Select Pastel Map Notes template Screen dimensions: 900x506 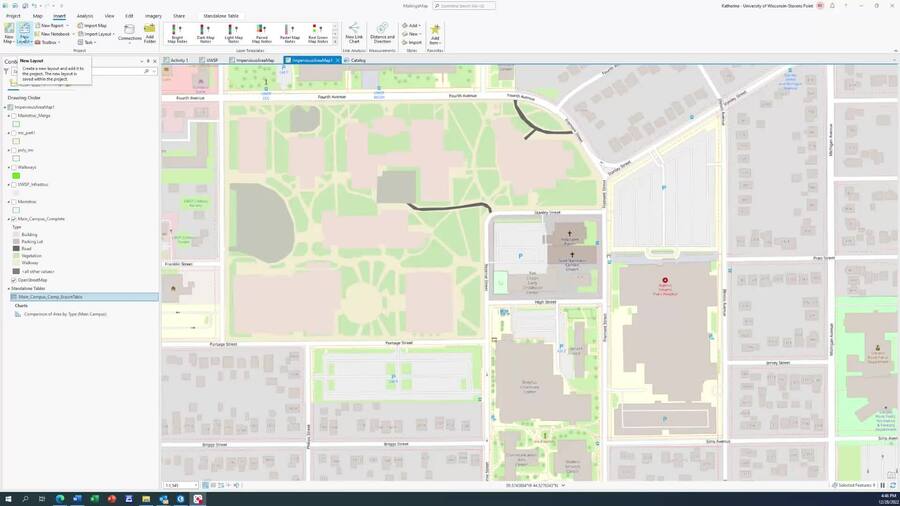(x=290, y=34)
